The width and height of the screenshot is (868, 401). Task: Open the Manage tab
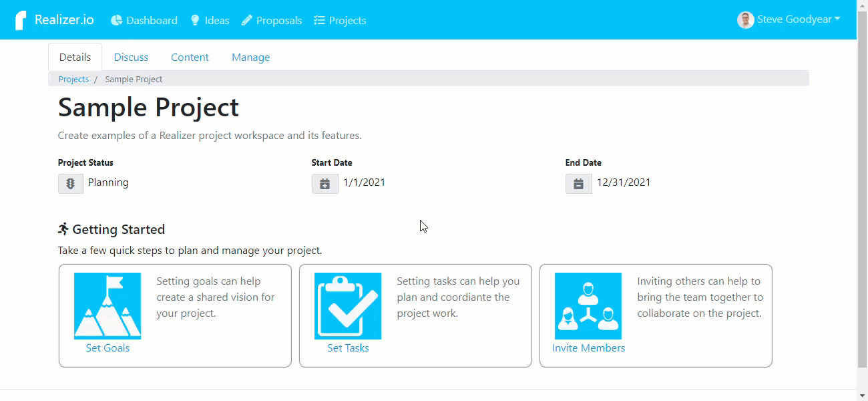click(x=250, y=57)
